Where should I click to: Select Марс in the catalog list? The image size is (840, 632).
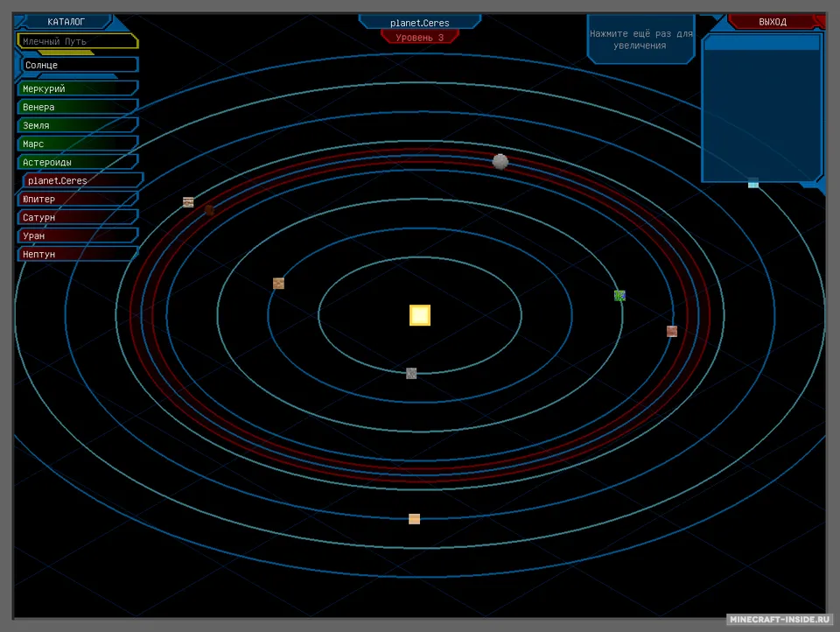[x=78, y=144]
